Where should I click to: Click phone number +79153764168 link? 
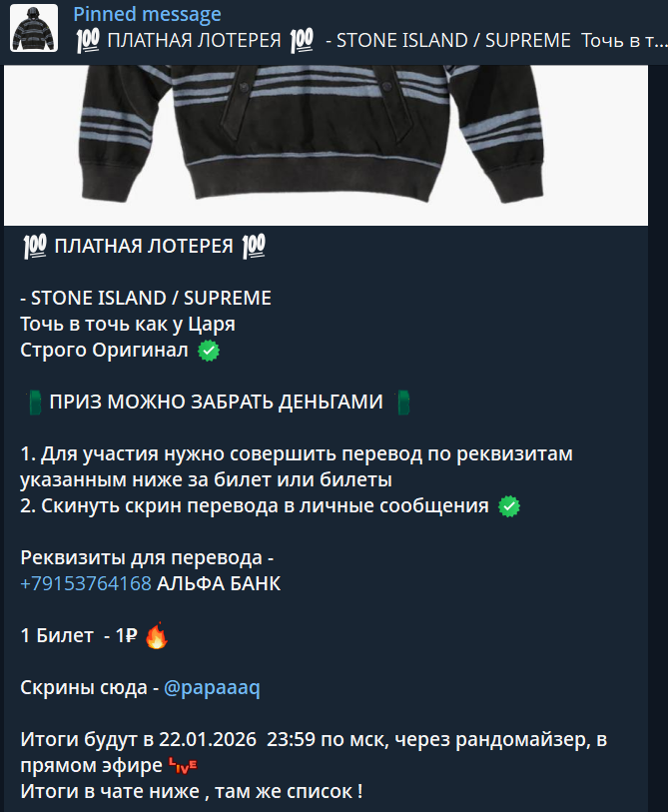click(86, 583)
